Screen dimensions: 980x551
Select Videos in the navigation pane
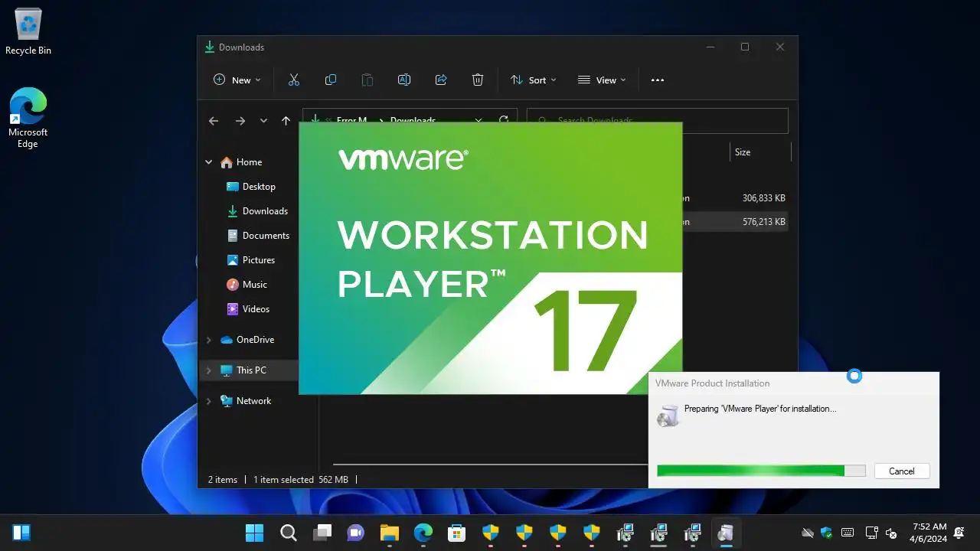click(256, 309)
